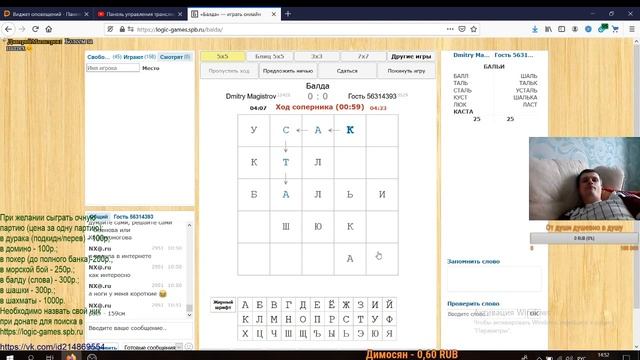The height and width of the screenshot is (360, 640).
Task: Select the board cell containing Ш
Action: tap(286, 227)
